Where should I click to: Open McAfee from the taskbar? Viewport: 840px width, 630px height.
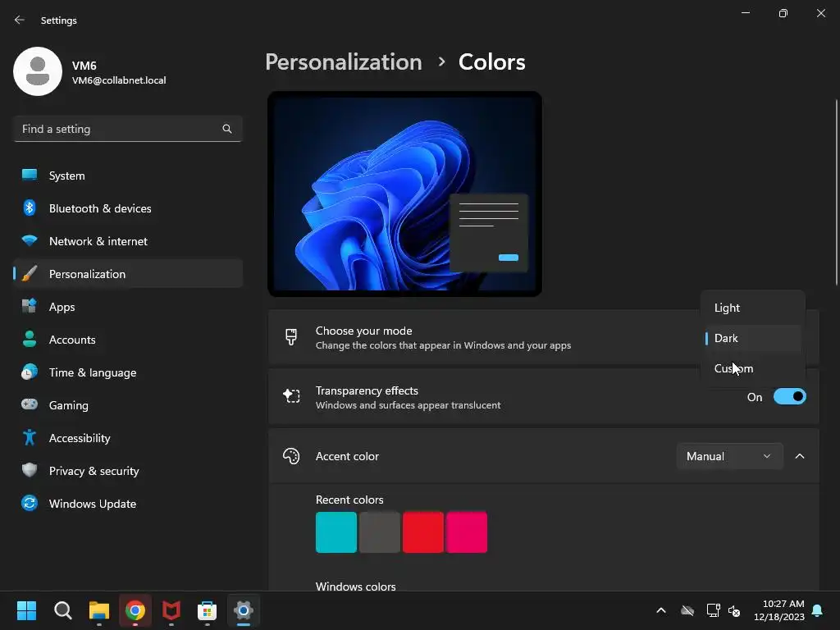point(171,610)
